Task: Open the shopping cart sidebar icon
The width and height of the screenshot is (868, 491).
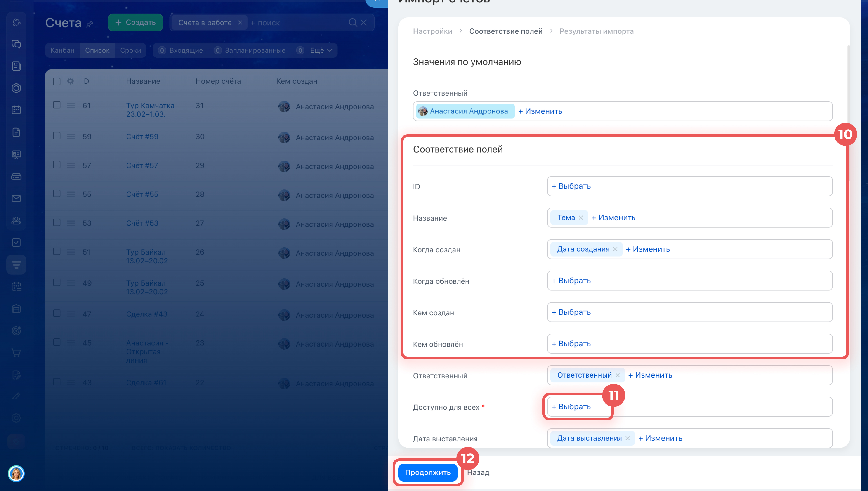Action: coord(16,353)
